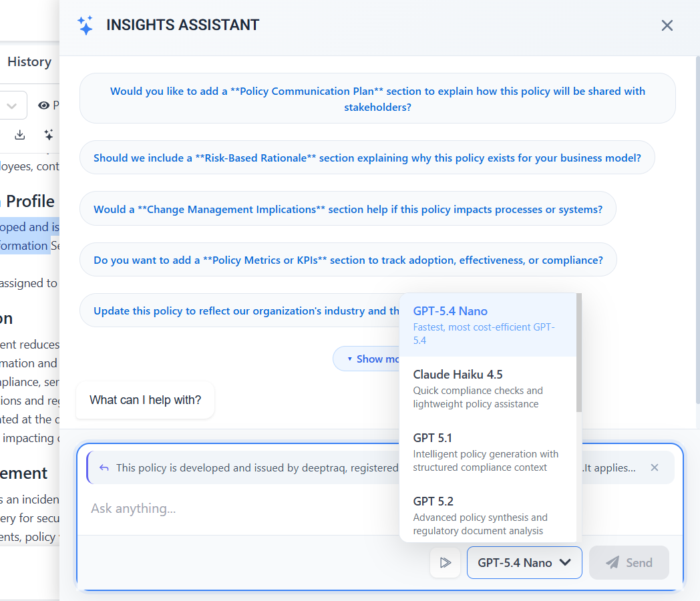This screenshot has width=700, height=601.
Task: Click the Insights Assistant sparkle icon
Action: (85, 25)
